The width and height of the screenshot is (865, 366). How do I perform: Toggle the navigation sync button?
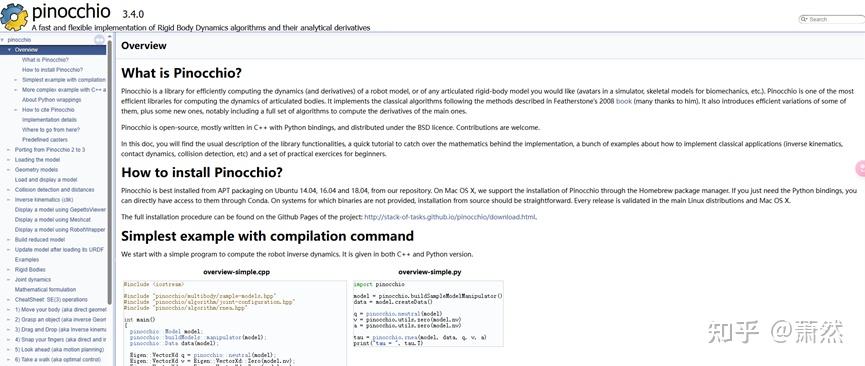click(99, 39)
